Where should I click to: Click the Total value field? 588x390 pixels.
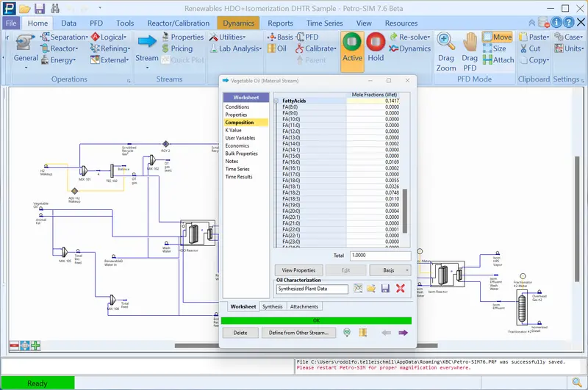(380, 256)
